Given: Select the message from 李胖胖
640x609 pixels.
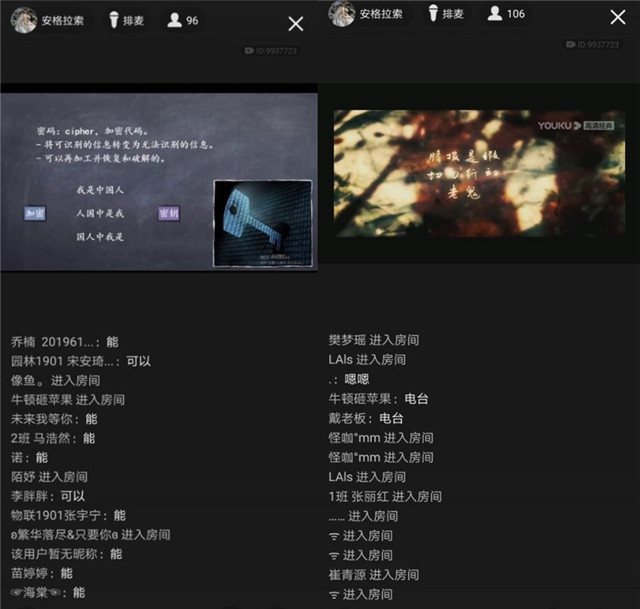Looking at the screenshot, I should click(48, 496).
